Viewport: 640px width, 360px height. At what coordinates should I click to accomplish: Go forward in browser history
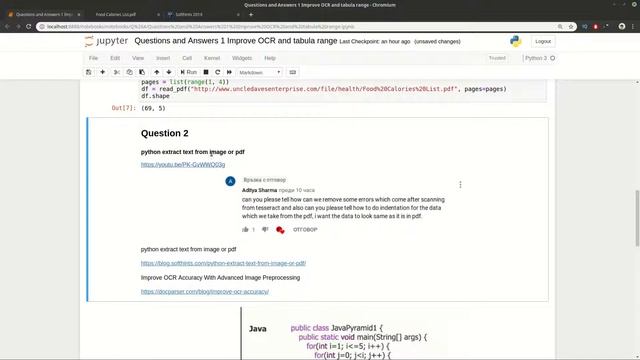point(18,27)
